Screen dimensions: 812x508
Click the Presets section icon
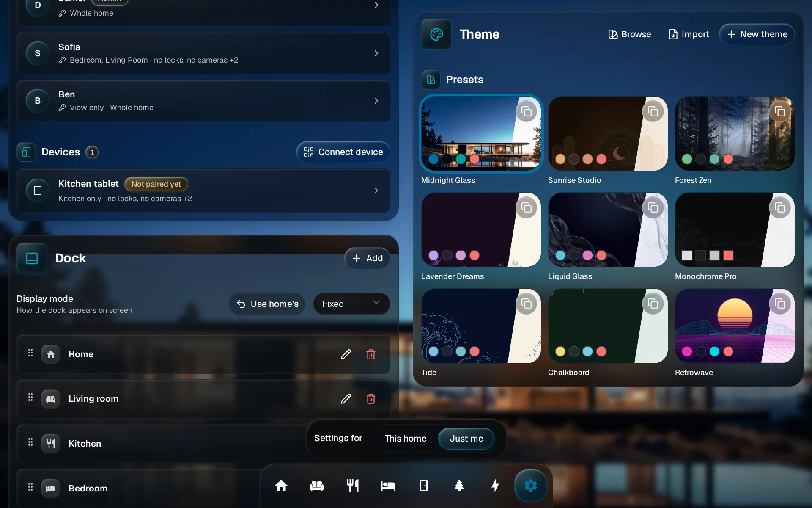[431, 80]
